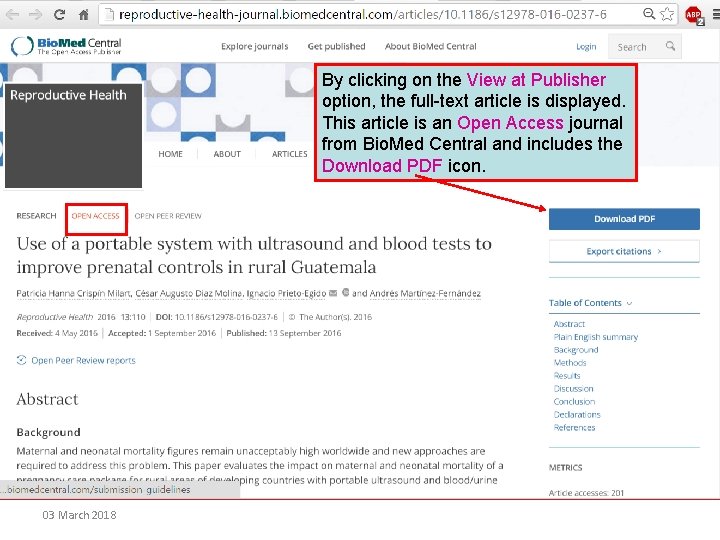Collapse the Table of Contents chevron

630,304
